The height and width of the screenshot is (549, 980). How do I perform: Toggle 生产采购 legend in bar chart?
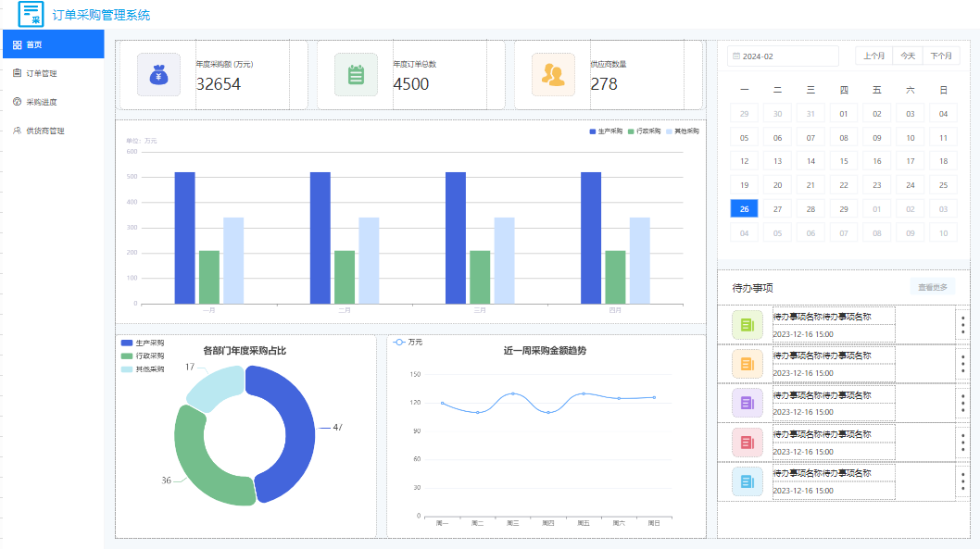click(607, 131)
